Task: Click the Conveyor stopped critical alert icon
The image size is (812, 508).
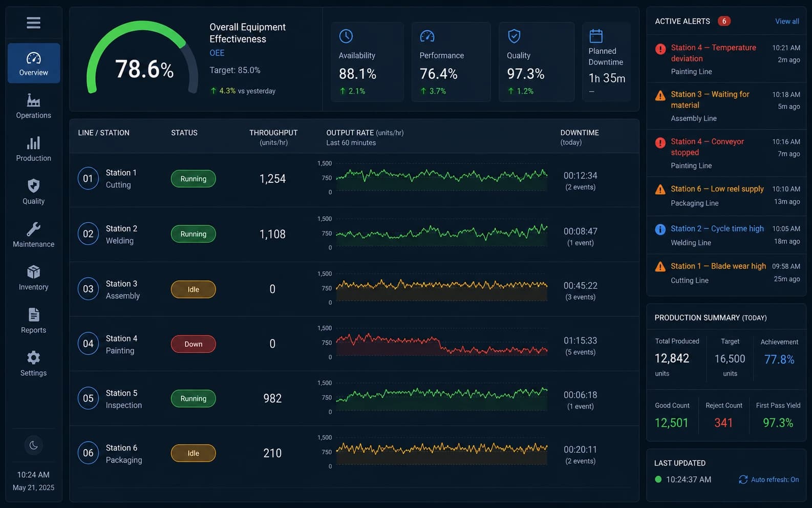Action: click(660, 143)
